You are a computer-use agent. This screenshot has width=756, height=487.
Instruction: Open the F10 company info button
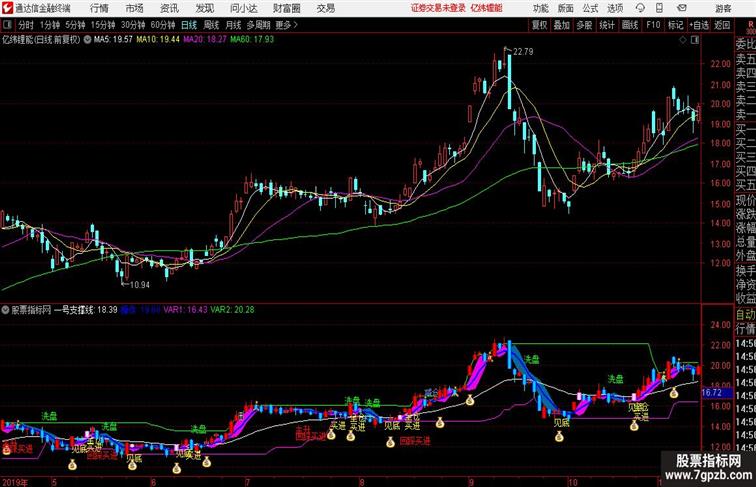pyautogui.click(x=653, y=25)
